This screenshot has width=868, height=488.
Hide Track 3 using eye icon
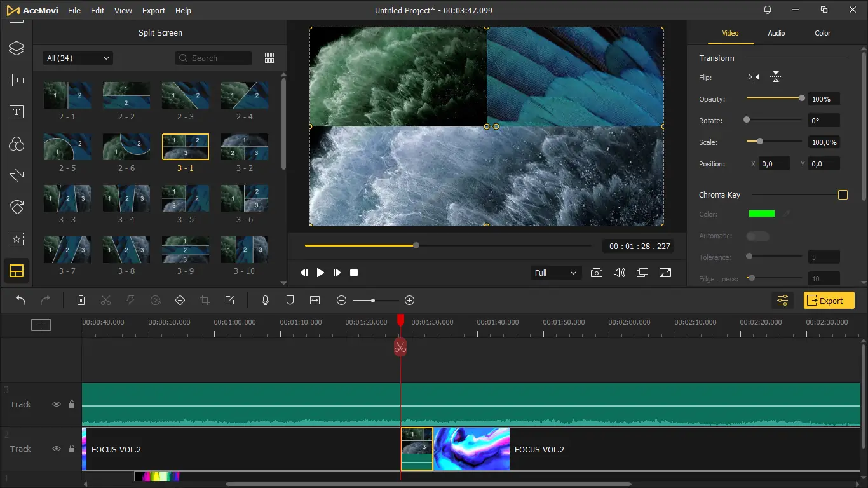[x=57, y=404]
